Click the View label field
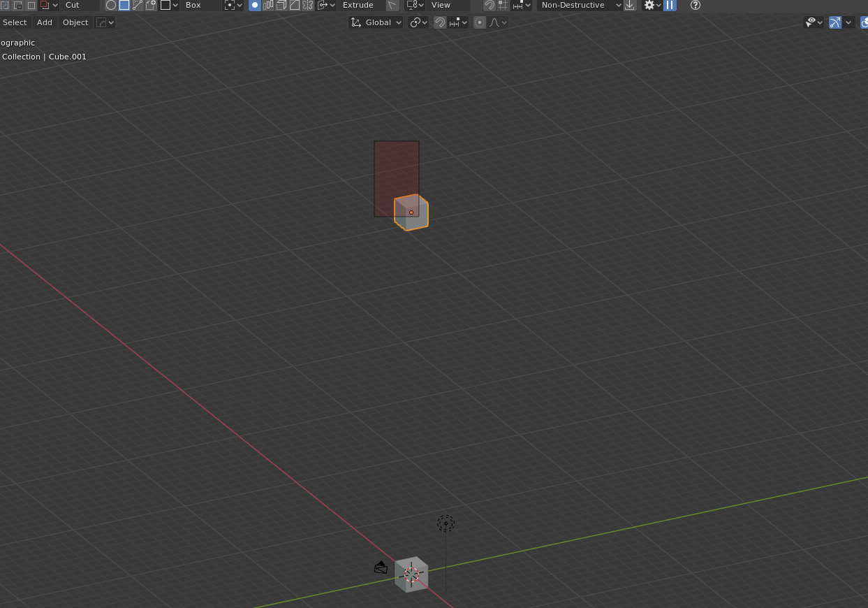The image size is (868, 608). (448, 5)
